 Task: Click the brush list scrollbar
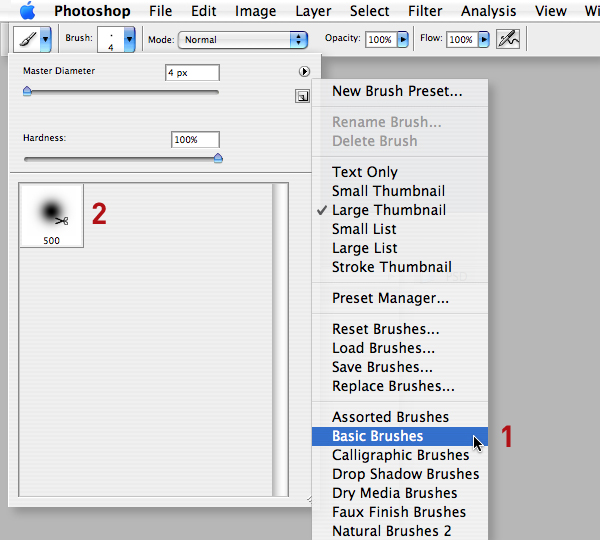click(280, 339)
